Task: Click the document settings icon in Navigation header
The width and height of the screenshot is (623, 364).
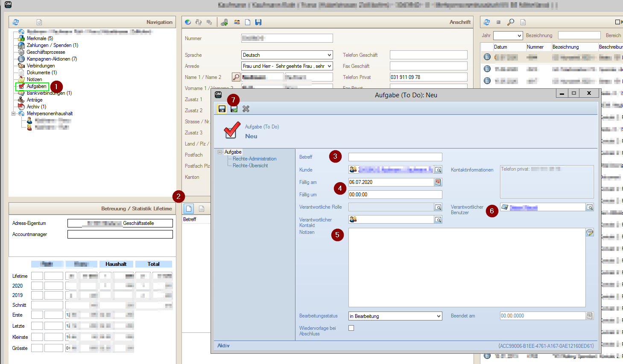Action: 39,22
